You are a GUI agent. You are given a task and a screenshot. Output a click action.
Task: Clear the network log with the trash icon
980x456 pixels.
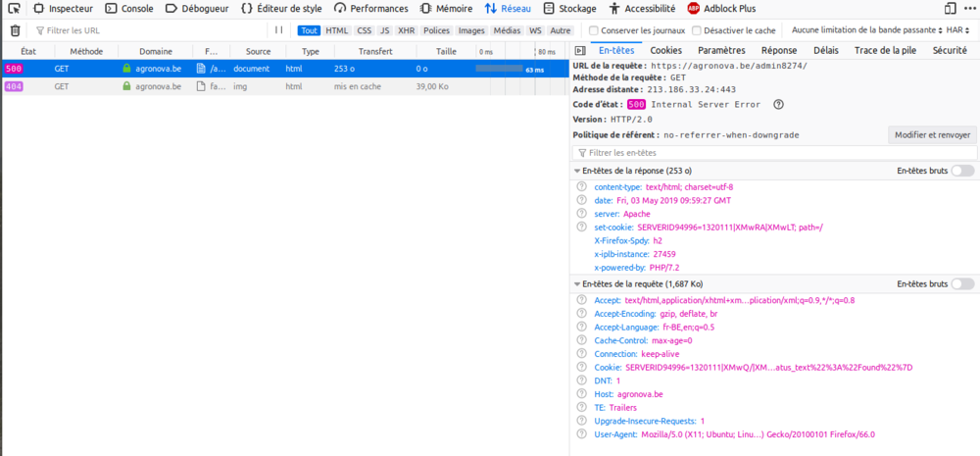(15, 30)
